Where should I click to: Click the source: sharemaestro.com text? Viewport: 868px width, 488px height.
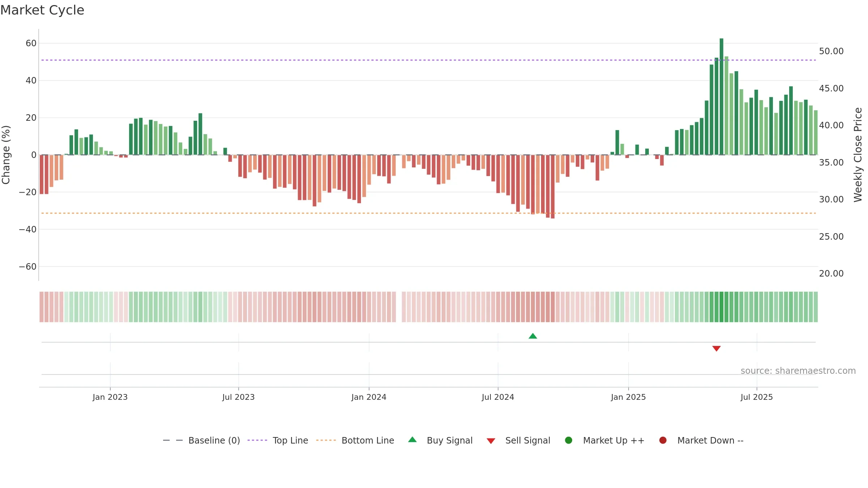pyautogui.click(x=798, y=371)
